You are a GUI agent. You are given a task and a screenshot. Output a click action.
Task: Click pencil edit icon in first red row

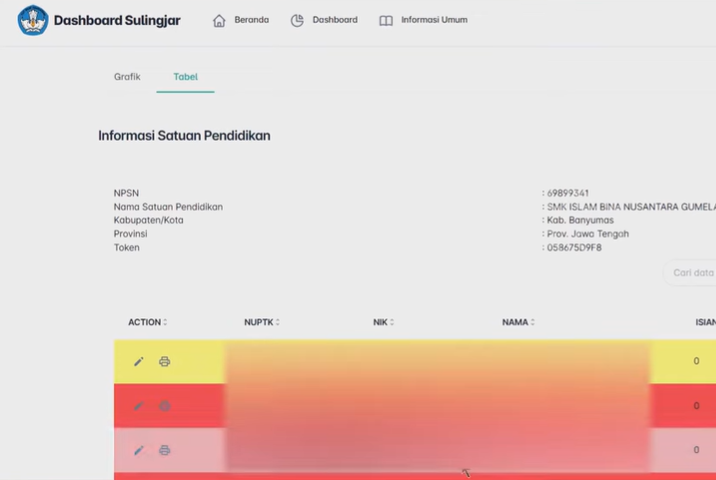tap(139, 406)
